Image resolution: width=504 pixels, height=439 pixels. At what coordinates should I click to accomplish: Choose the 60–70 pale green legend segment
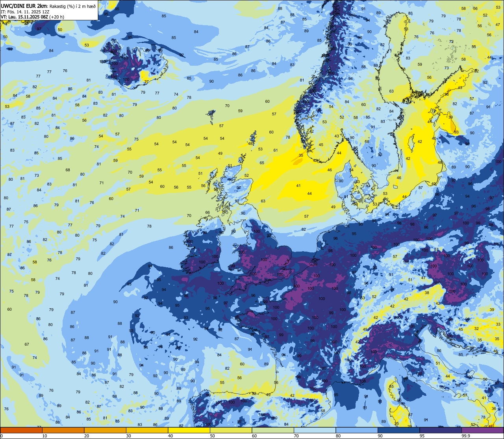(273, 430)
